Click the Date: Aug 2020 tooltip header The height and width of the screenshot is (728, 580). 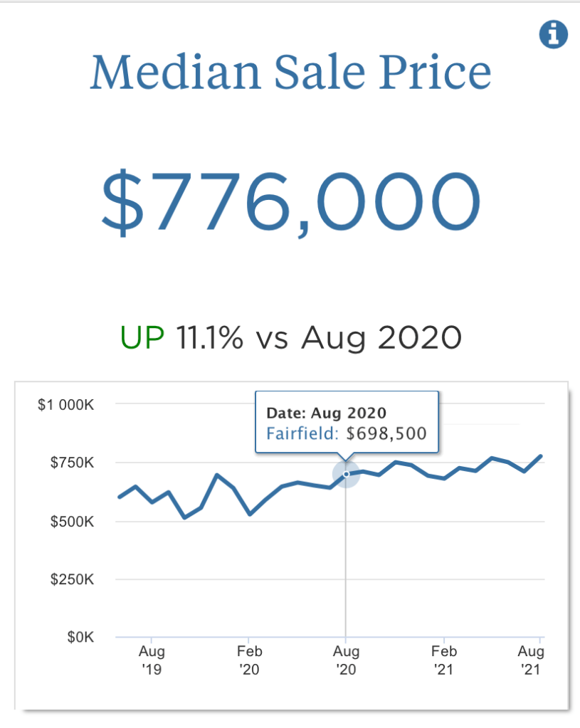coord(326,413)
